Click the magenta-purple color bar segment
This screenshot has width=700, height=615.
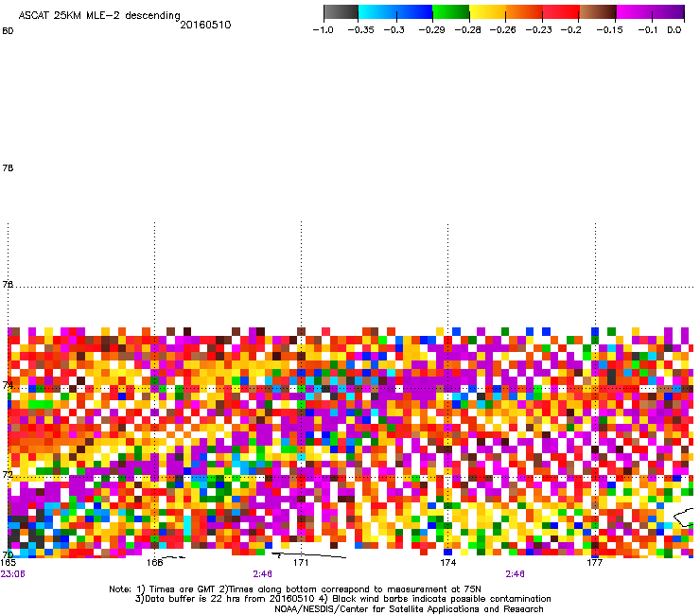click(651, 12)
